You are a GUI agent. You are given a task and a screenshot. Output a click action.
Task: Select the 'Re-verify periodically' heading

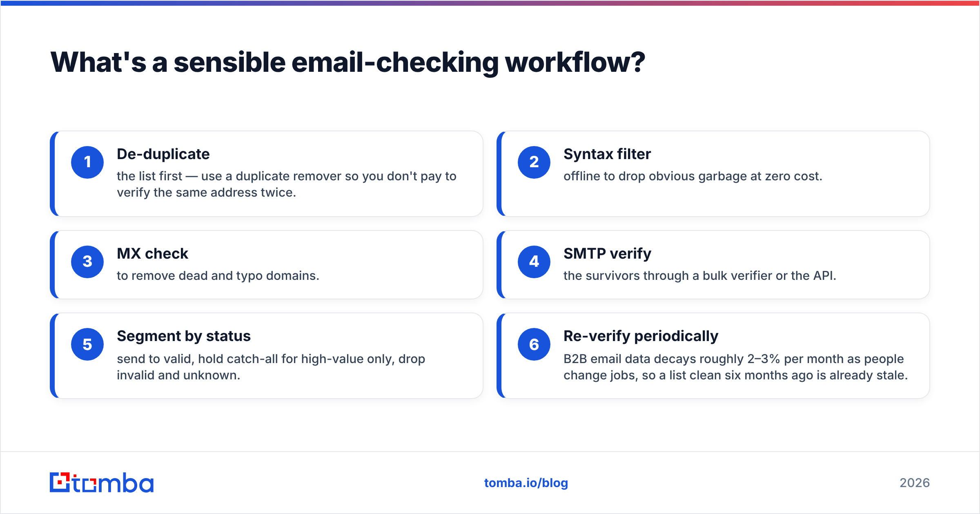pos(641,336)
